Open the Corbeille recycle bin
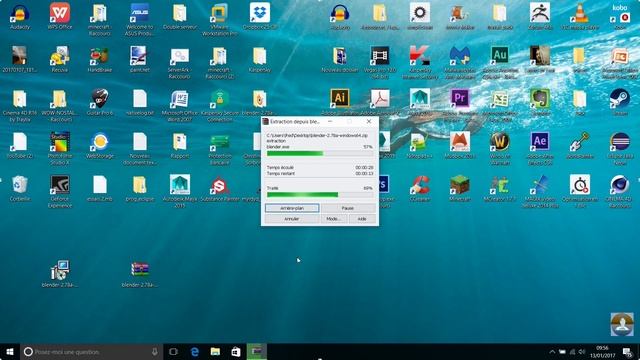 click(x=20, y=188)
